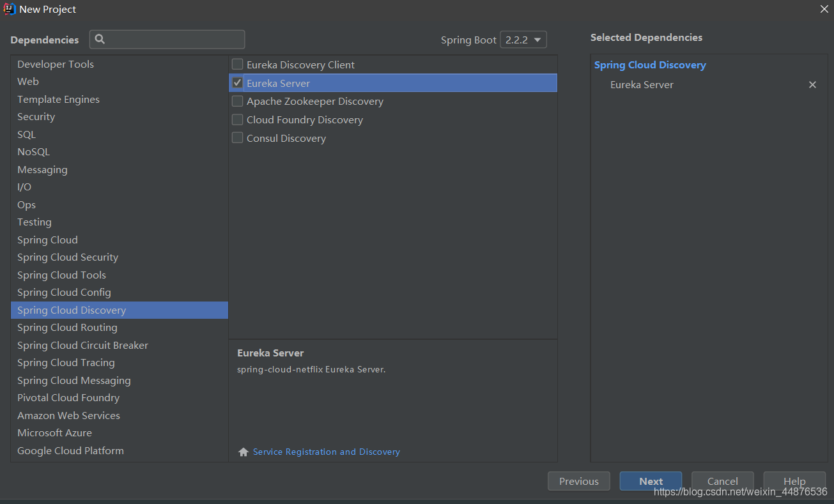This screenshot has height=504, width=834.
Task: Click the Previous button
Action: point(578,481)
